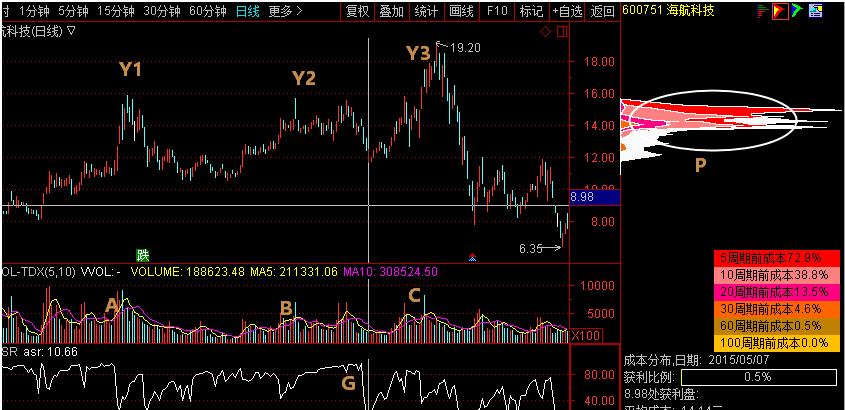The width and height of the screenshot is (845, 410).
Task: Click the 8.98处获利盘 label
Action: click(x=661, y=393)
